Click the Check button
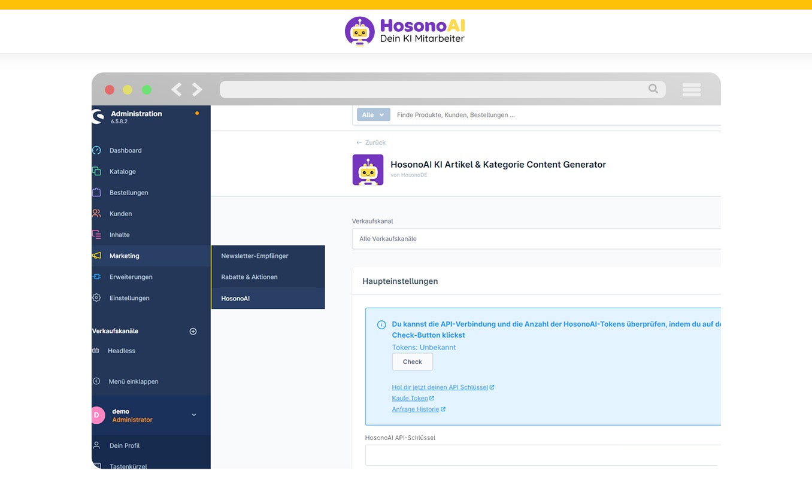 click(413, 362)
